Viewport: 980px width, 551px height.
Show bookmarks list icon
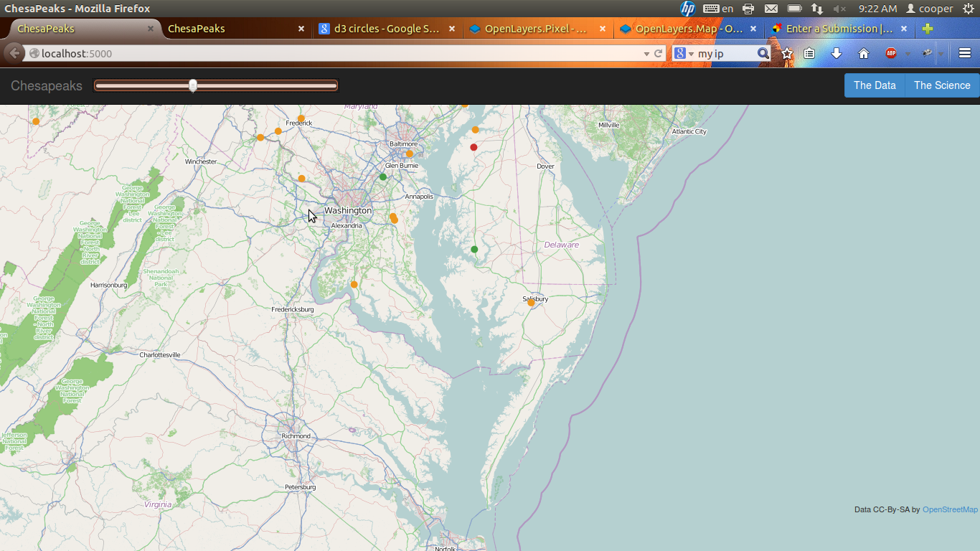tap(809, 54)
